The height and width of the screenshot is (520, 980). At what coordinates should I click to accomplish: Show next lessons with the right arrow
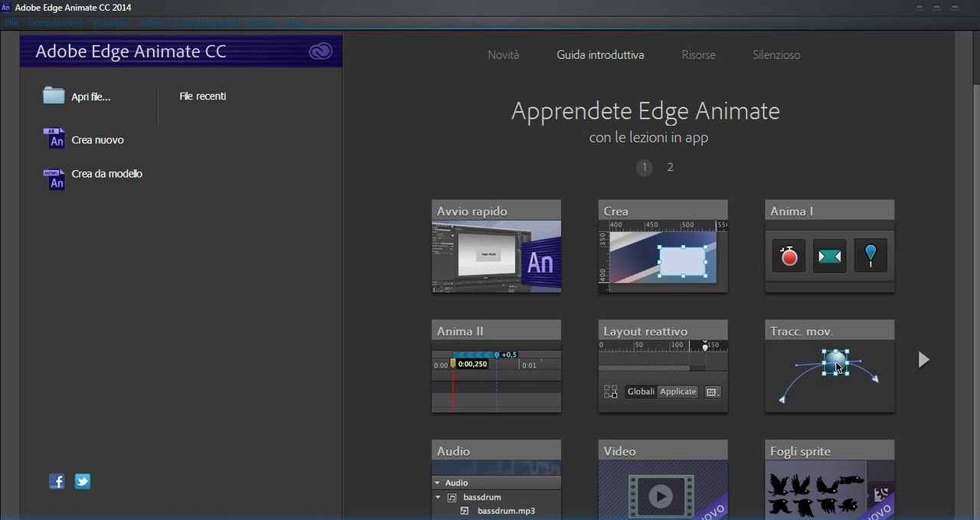(x=923, y=359)
